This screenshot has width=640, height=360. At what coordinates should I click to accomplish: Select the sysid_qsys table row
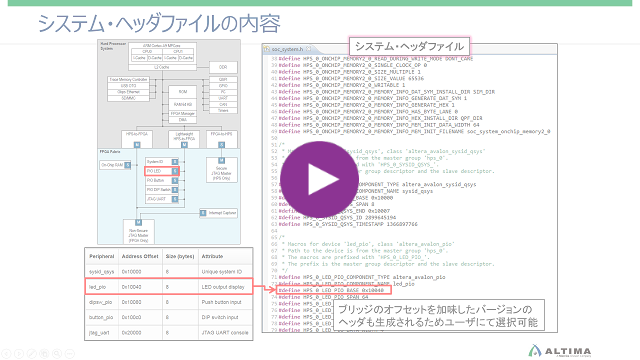169,271
